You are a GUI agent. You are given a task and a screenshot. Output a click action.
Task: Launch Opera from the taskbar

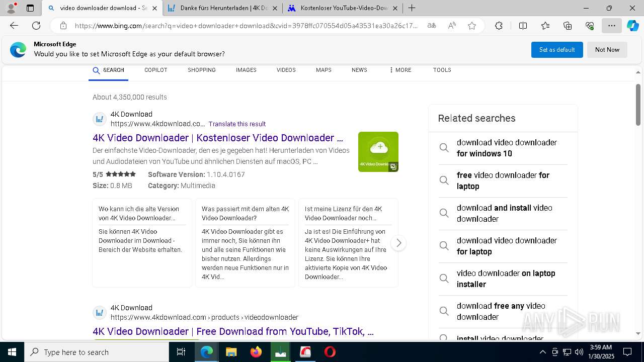pos(330,352)
